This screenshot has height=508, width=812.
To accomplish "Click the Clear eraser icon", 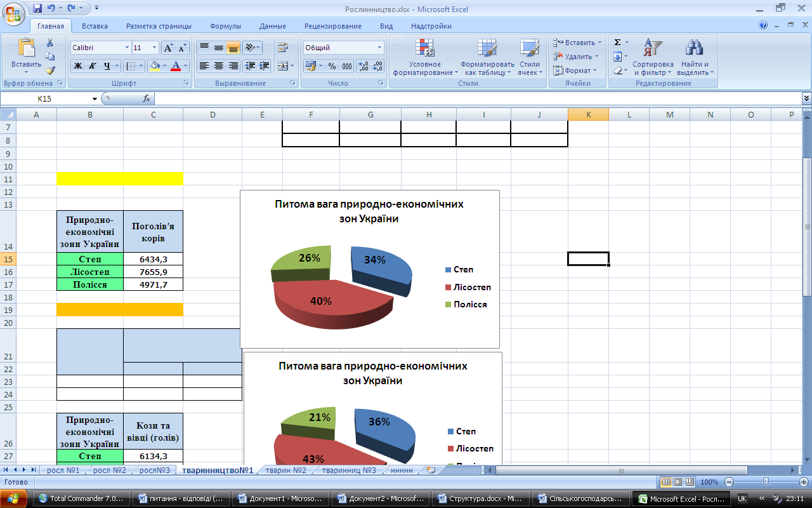I will coord(617,70).
